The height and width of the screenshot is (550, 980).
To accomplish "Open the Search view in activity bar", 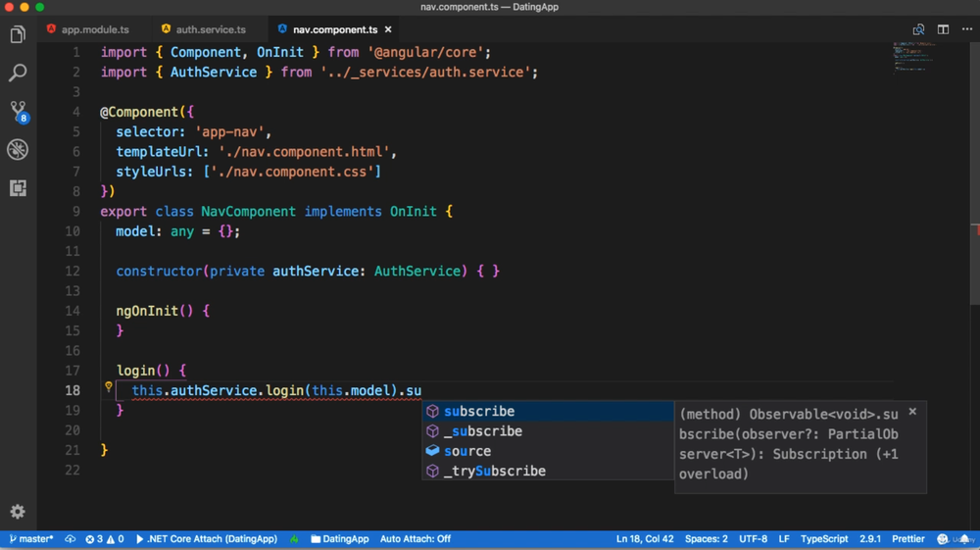I will tap(18, 73).
